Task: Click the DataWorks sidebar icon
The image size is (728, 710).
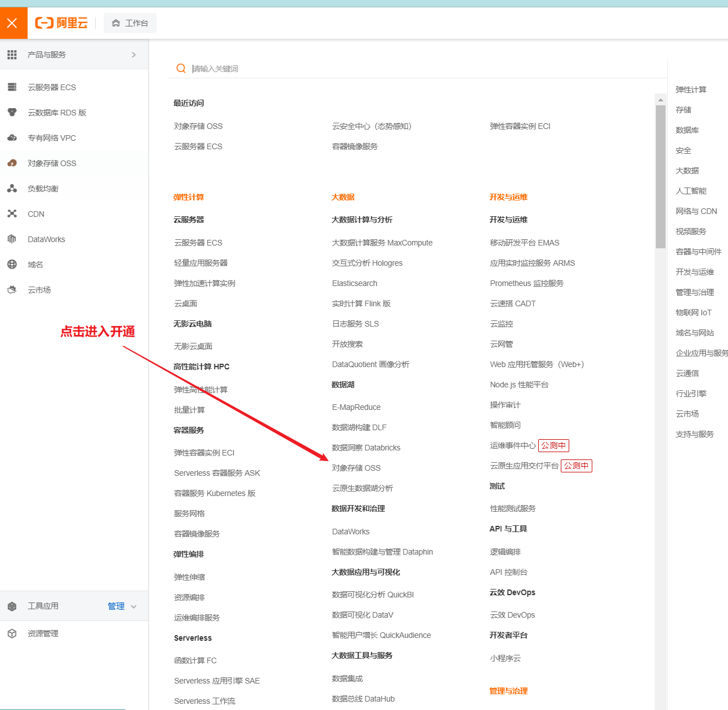Action: (12, 239)
